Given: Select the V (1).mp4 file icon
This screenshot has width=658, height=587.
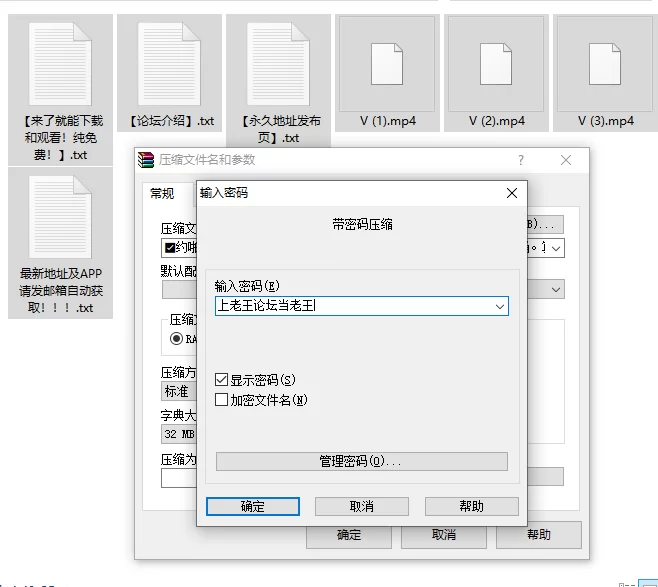Looking at the screenshot, I should [x=387, y=64].
